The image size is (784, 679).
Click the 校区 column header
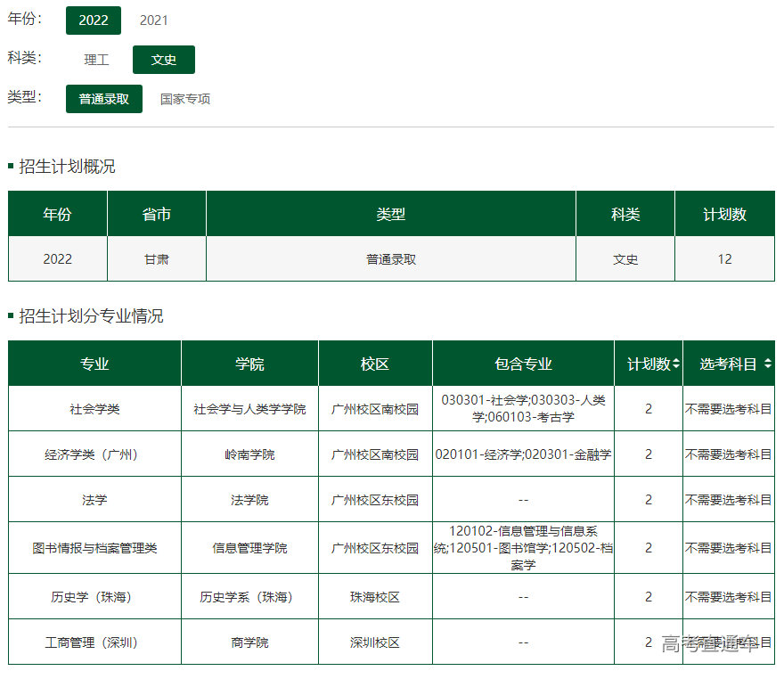pos(375,364)
